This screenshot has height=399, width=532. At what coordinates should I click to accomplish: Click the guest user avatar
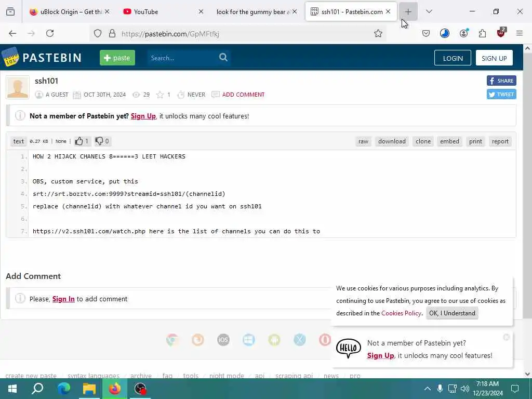pos(18,87)
